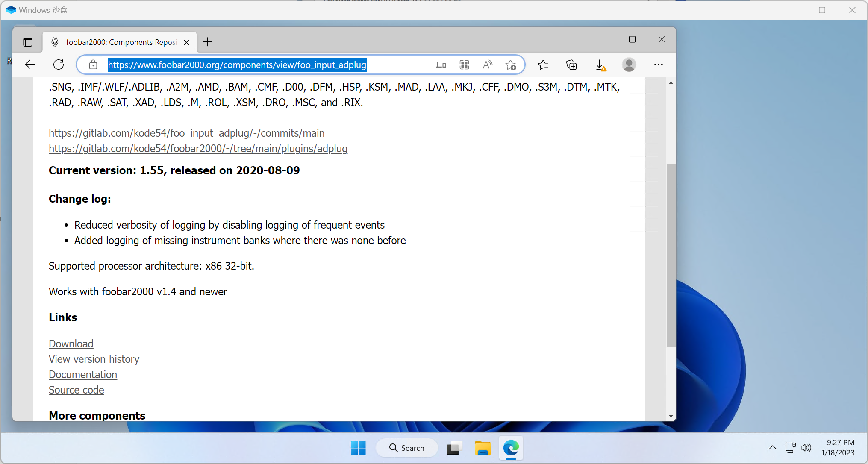Open the Settings and more menu
This screenshot has height=464, width=868.
click(x=658, y=65)
